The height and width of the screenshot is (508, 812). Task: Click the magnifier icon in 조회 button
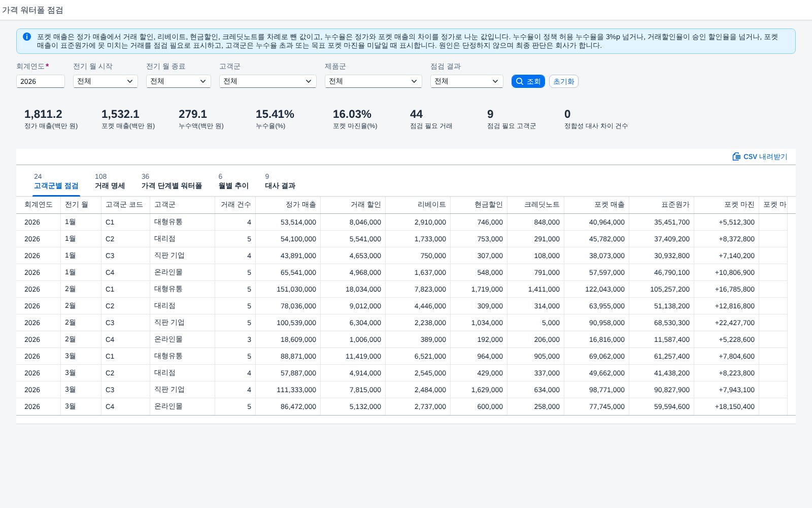[519, 81]
